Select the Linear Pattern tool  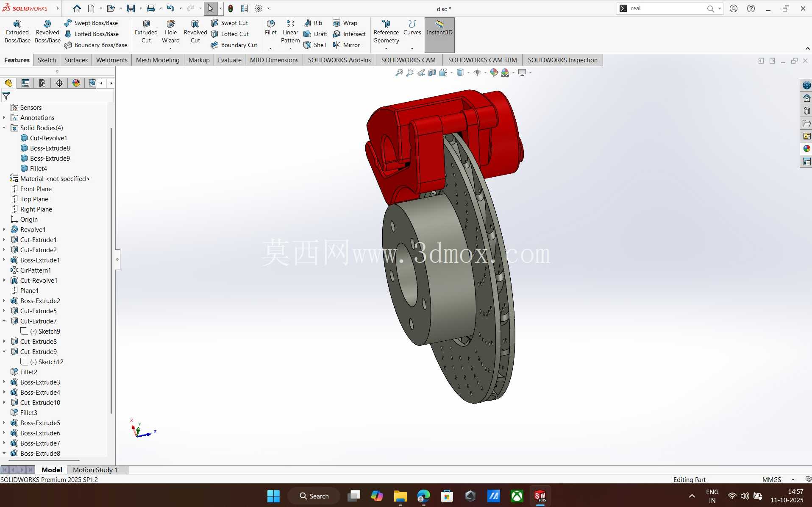click(x=290, y=32)
